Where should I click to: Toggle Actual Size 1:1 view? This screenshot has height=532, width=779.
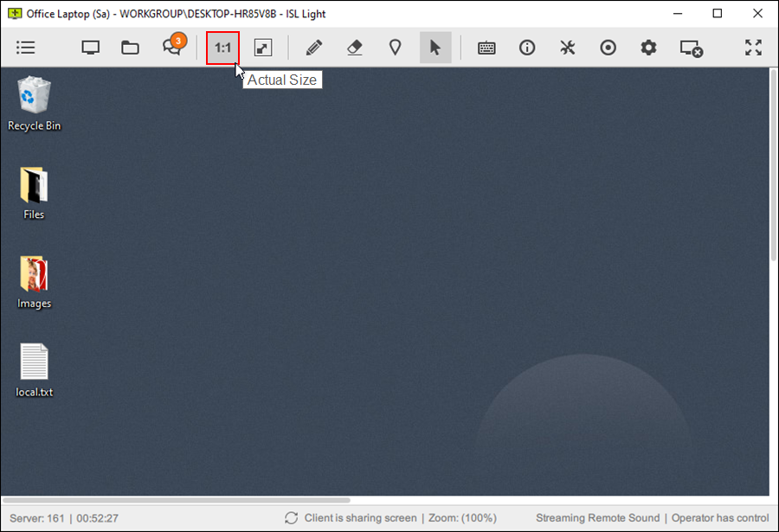pyautogui.click(x=222, y=48)
